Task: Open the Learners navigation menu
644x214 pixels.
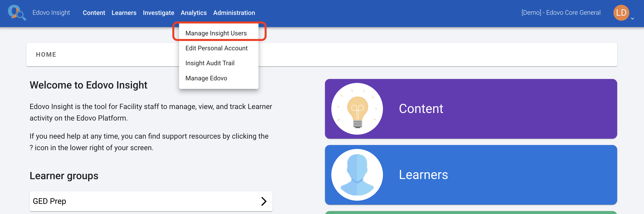Action: point(124,13)
